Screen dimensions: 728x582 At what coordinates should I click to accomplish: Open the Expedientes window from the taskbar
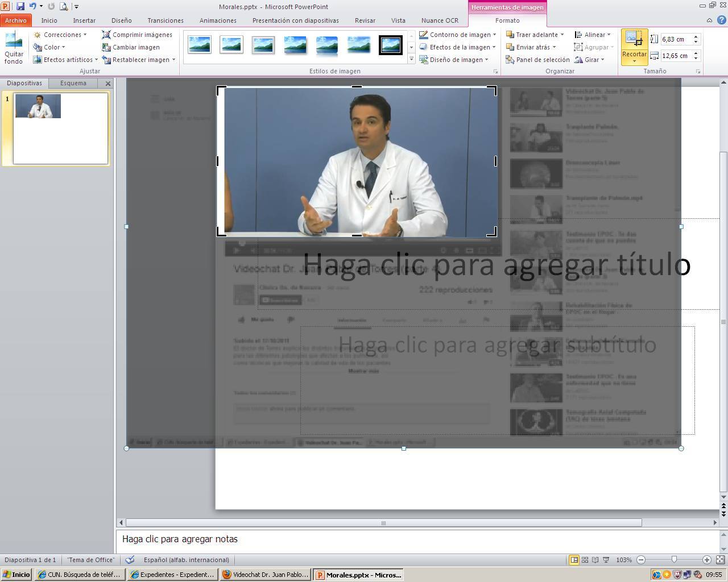[x=173, y=575]
